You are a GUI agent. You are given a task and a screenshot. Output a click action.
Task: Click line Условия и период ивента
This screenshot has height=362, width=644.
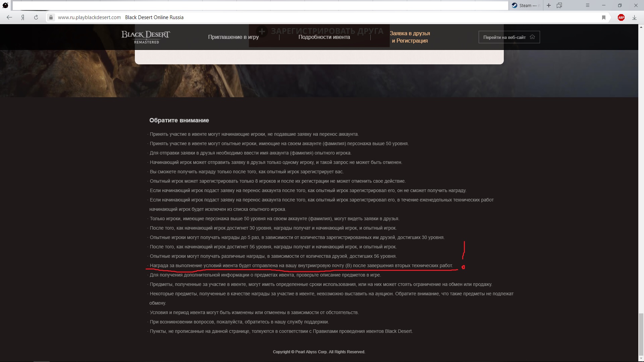click(254, 312)
